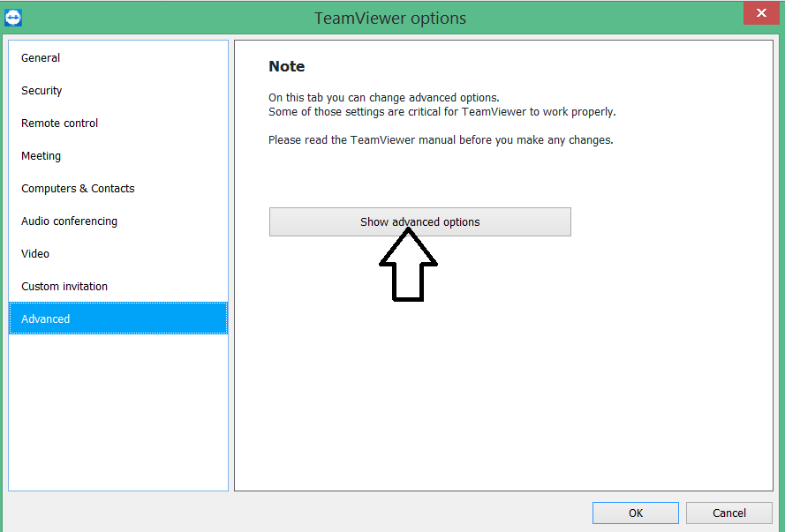This screenshot has width=785, height=532.
Task: Switch to Remote control settings
Action: (x=118, y=123)
